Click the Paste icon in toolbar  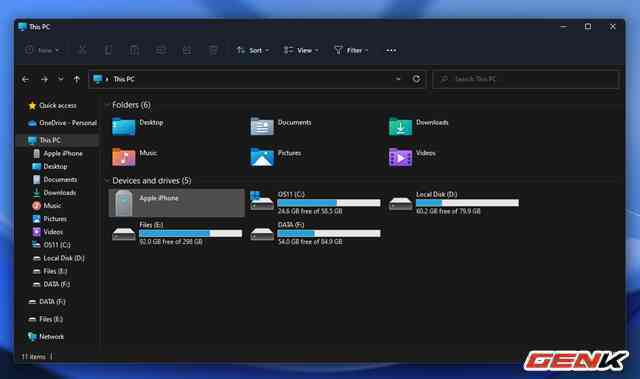tap(134, 50)
